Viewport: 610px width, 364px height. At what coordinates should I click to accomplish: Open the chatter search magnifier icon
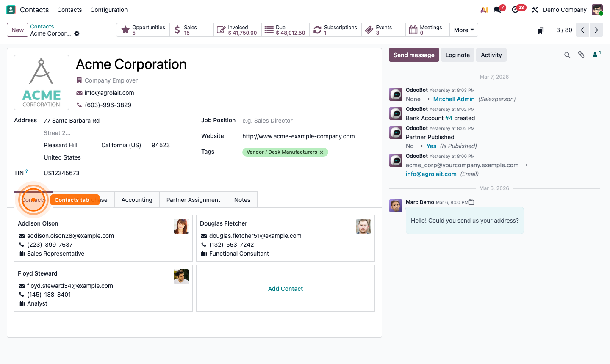click(x=567, y=55)
